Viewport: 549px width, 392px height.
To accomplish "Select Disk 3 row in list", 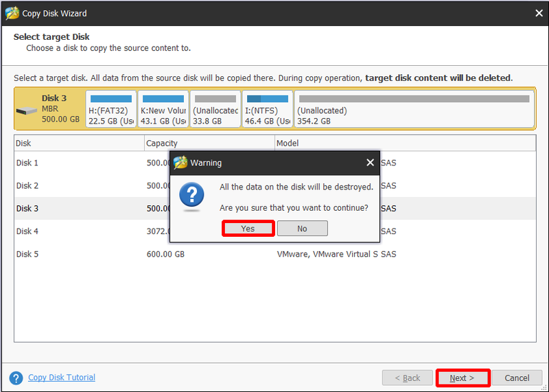I will (275, 209).
